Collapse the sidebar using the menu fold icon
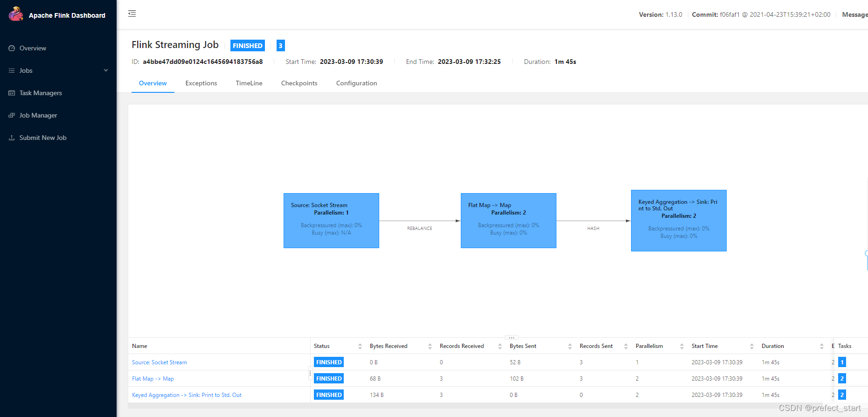The height and width of the screenshot is (417, 868). (132, 14)
